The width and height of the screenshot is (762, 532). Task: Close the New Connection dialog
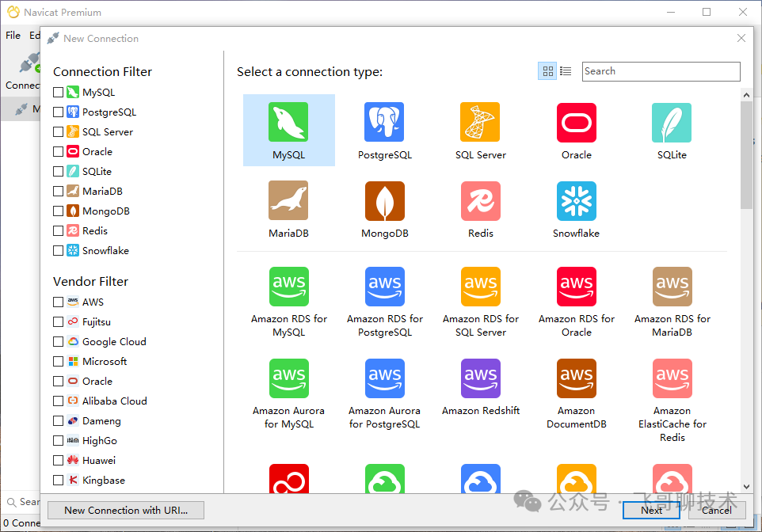741,38
